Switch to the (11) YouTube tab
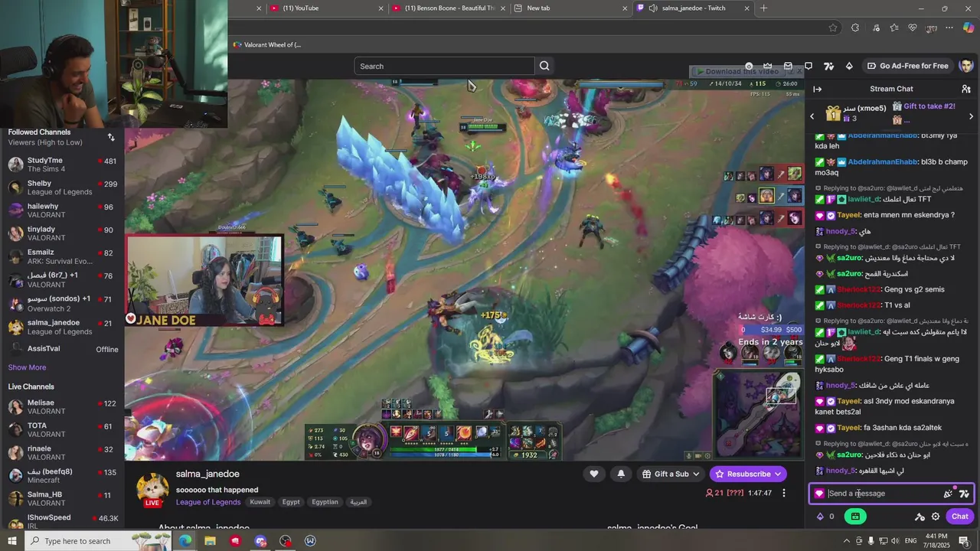 (327, 8)
